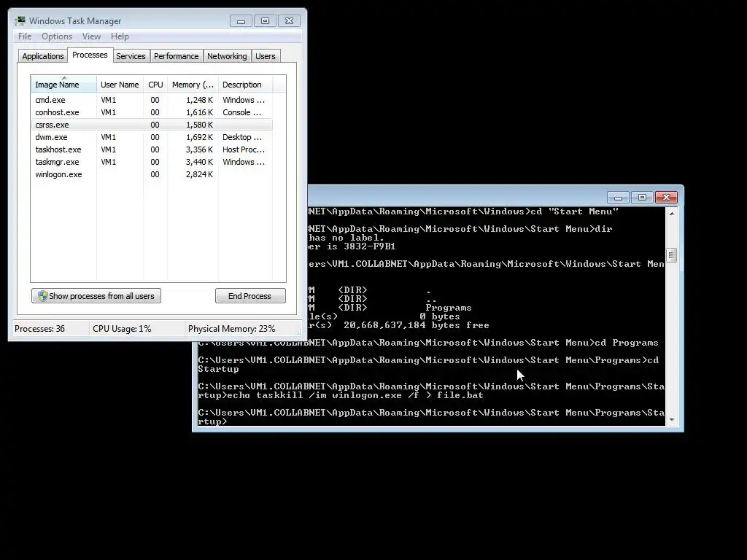Click the Programs directory entry in listing
The image size is (747, 560).
click(449, 308)
